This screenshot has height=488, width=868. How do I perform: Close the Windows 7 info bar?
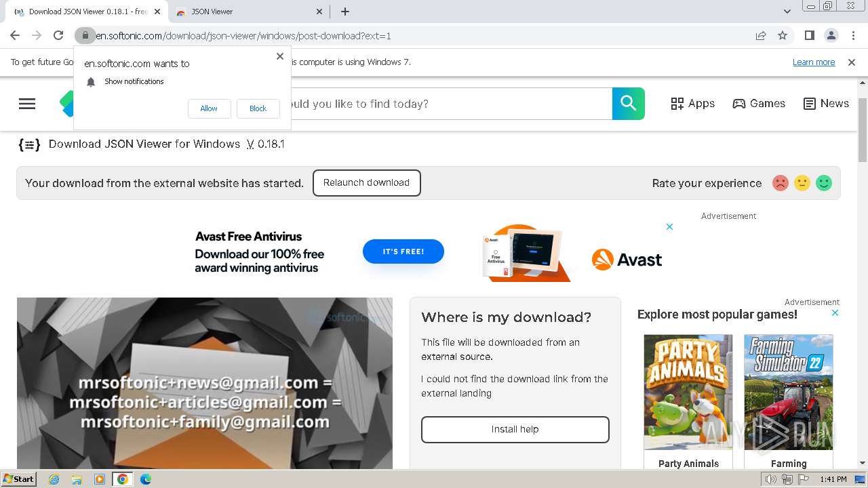[x=852, y=62]
